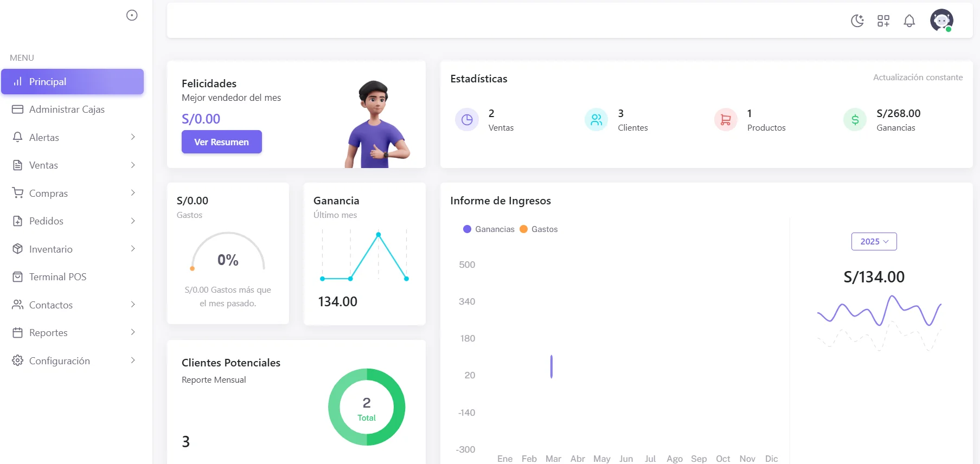Toggle the Gastos legend series
The width and height of the screenshot is (980, 464).
539,229
